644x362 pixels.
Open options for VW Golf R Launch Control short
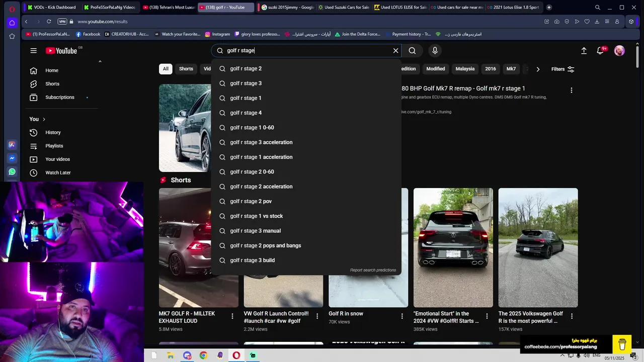[x=317, y=316]
